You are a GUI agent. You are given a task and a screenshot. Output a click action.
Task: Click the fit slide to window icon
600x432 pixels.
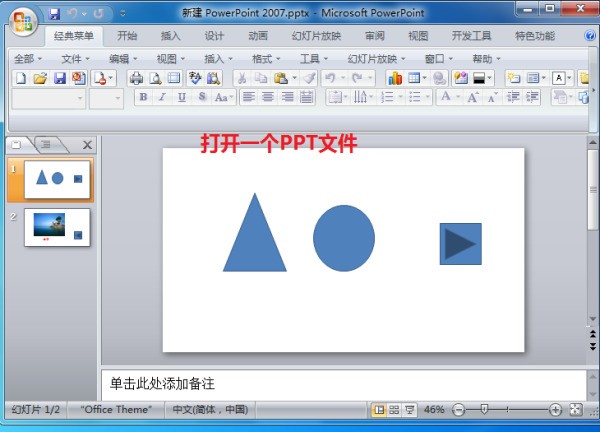[576, 410]
